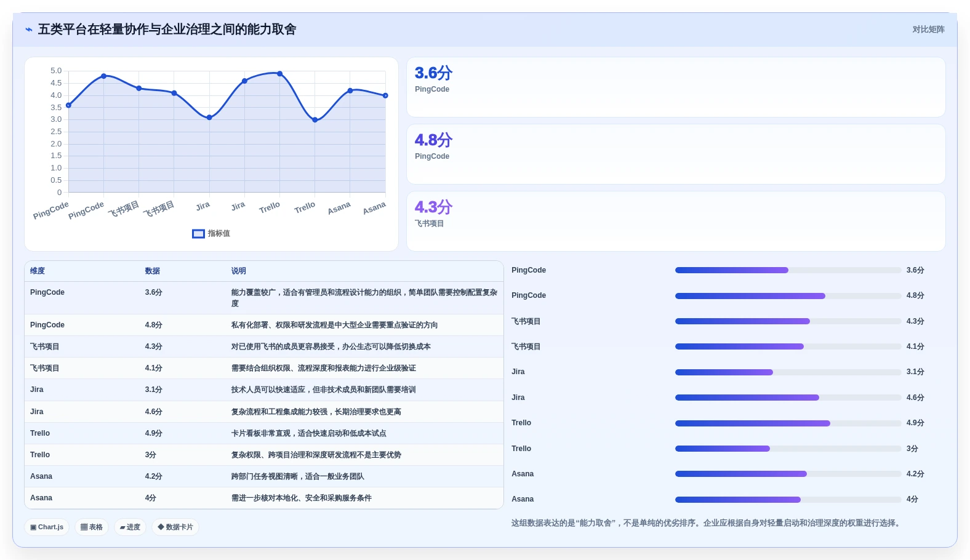
Task: Click the chart's Trello peak point at 4.9
Action: 280,74
